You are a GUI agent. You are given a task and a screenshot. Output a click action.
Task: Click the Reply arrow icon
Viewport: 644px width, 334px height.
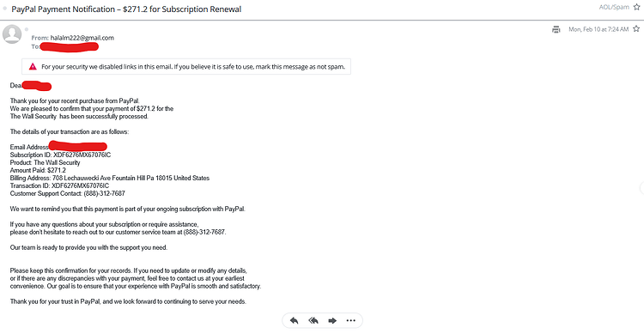point(294,320)
